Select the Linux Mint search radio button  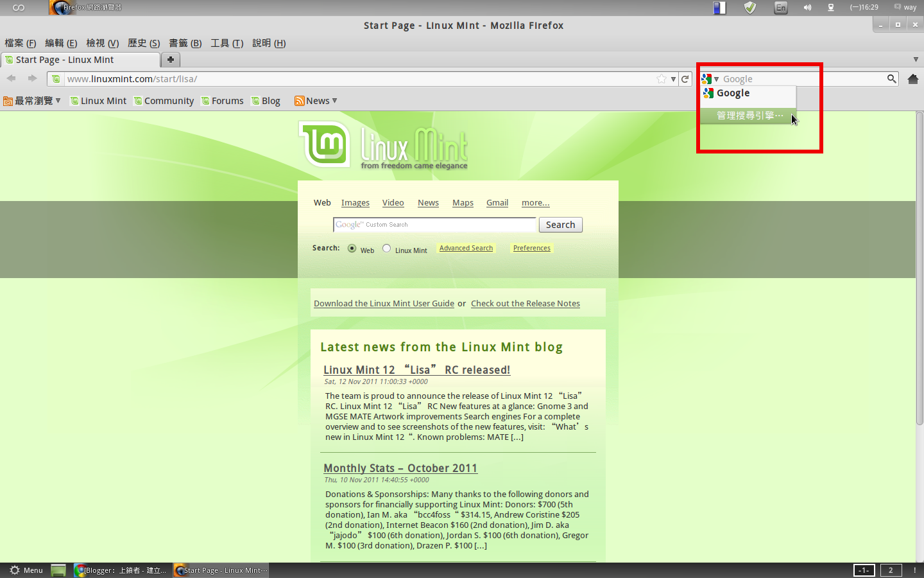tap(386, 249)
